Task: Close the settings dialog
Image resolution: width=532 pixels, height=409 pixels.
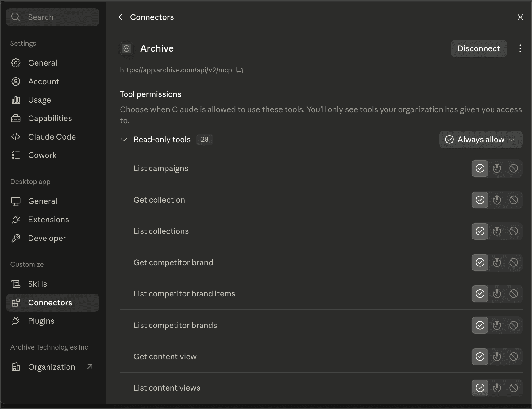Action: 520,17
